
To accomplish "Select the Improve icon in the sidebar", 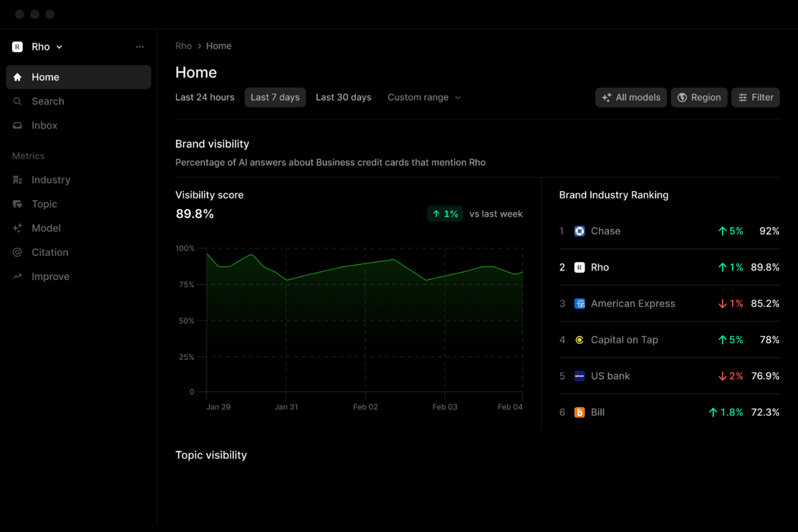I will (17, 276).
